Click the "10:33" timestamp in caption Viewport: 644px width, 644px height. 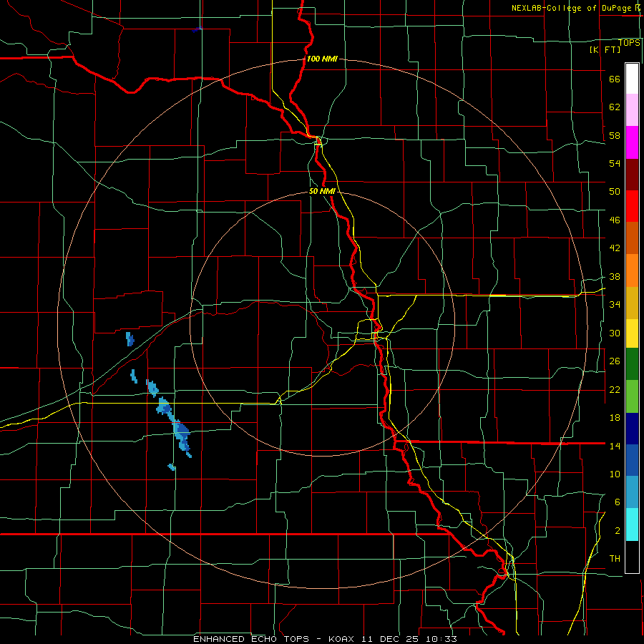[441, 639]
